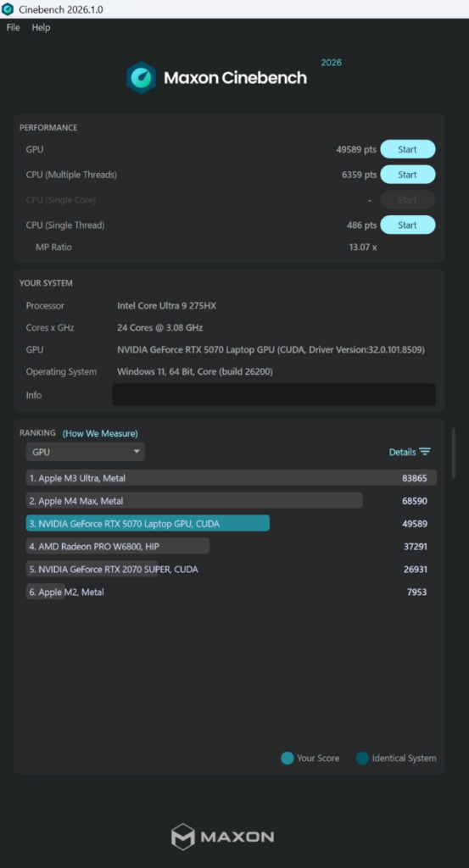Click the ranking list vertical scrollbar
The height and width of the screenshot is (868, 469).
454,453
